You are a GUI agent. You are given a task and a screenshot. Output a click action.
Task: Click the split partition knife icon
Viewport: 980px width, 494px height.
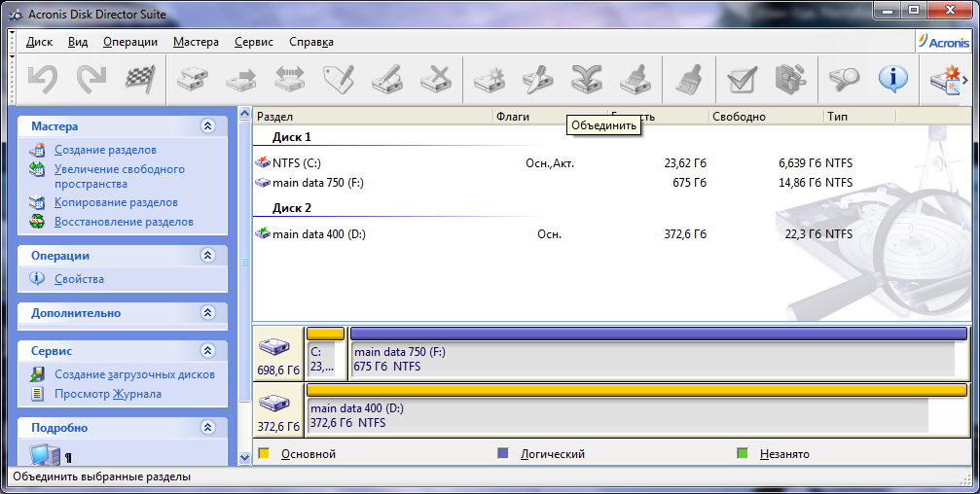[538, 80]
